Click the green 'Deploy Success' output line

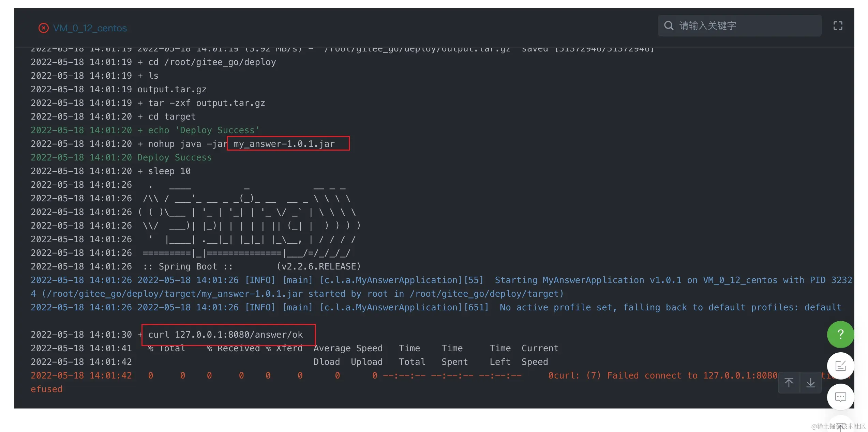[174, 157]
